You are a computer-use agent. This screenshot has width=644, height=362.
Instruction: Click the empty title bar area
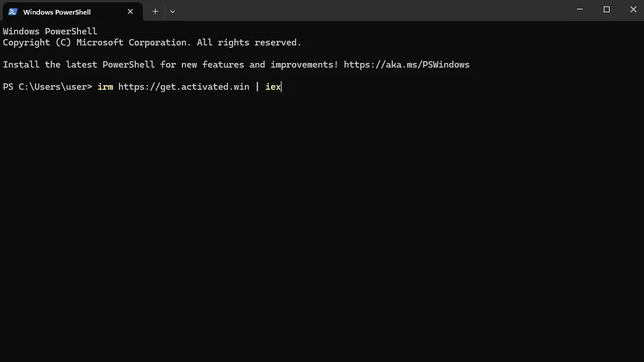[369, 10]
